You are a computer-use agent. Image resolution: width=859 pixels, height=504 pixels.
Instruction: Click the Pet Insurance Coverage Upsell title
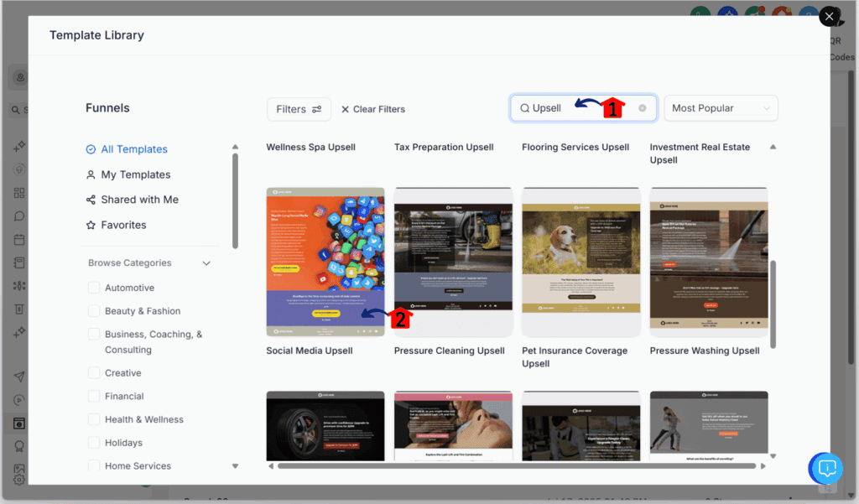point(575,357)
